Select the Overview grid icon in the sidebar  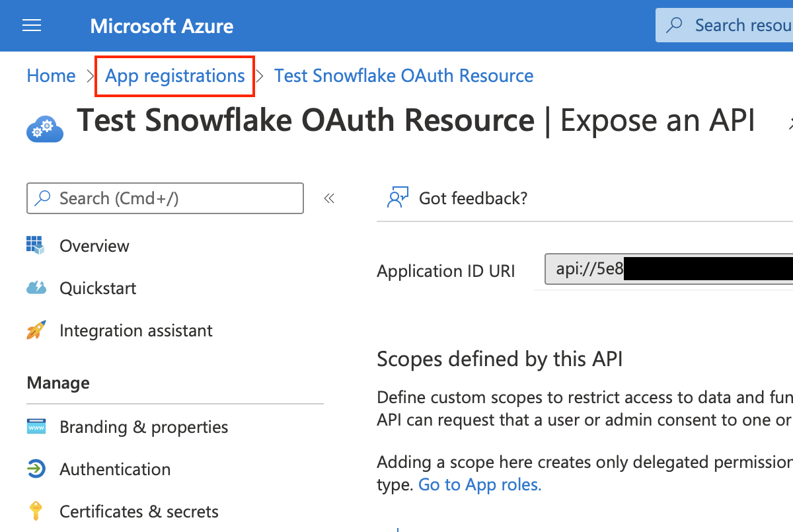(x=35, y=245)
